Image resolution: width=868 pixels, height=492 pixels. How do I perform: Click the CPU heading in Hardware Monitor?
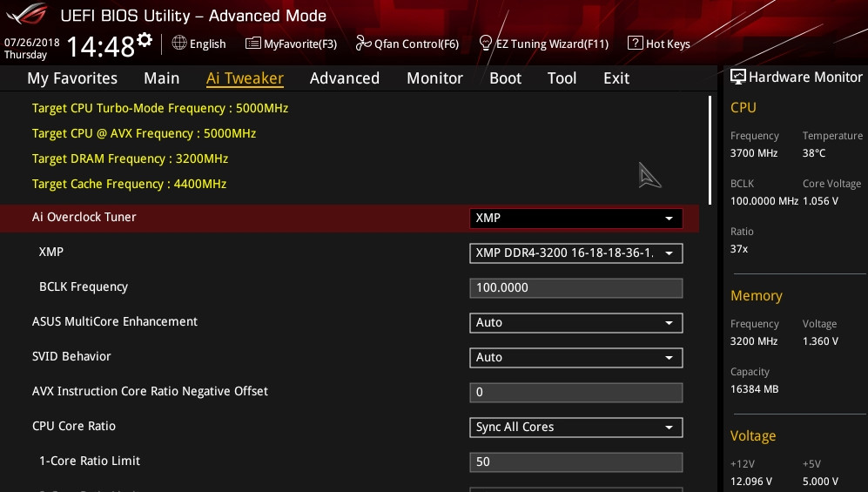743,108
